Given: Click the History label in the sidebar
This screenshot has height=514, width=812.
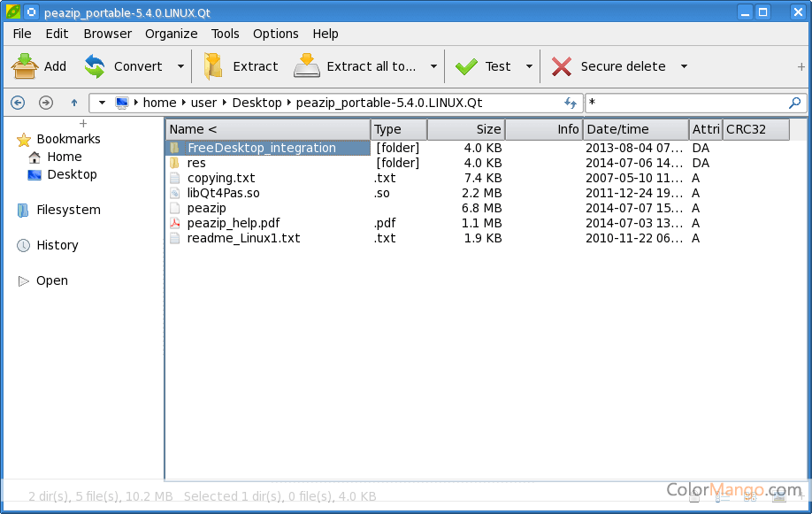Looking at the screenshot, I should 57,245.
